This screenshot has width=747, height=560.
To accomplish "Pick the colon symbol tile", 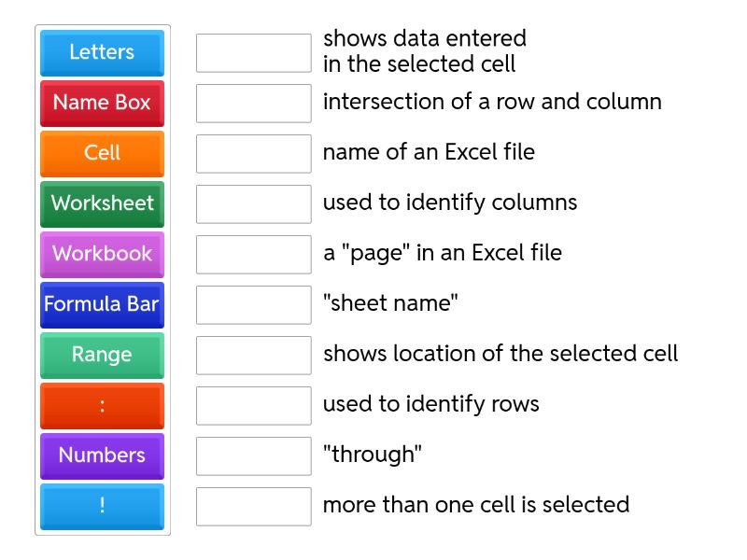I will pos(102,405).
